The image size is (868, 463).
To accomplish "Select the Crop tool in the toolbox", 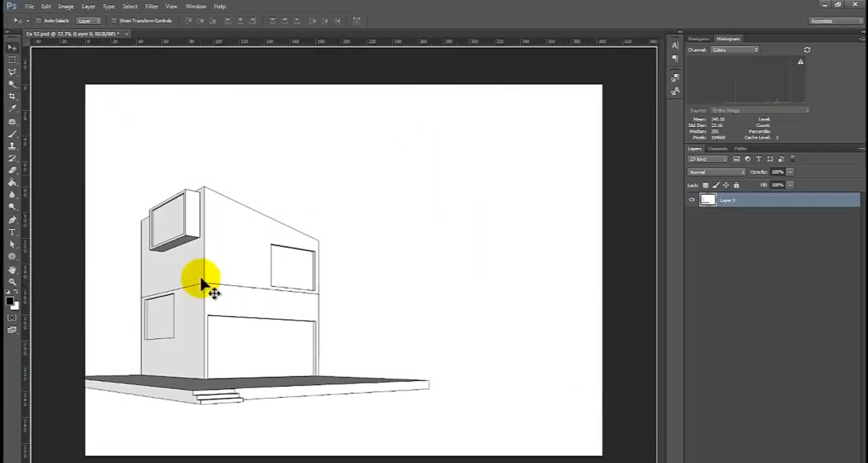I will click(x=12, y=96).
